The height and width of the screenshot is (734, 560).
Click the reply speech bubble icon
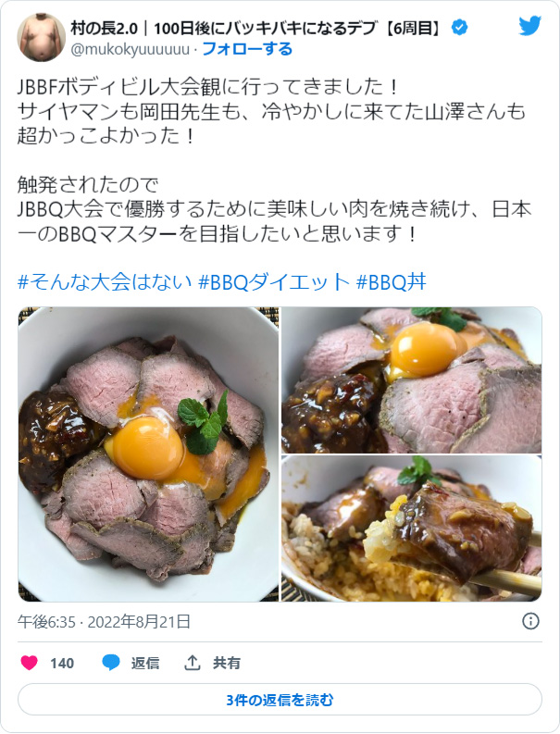(x=111, y=663)
